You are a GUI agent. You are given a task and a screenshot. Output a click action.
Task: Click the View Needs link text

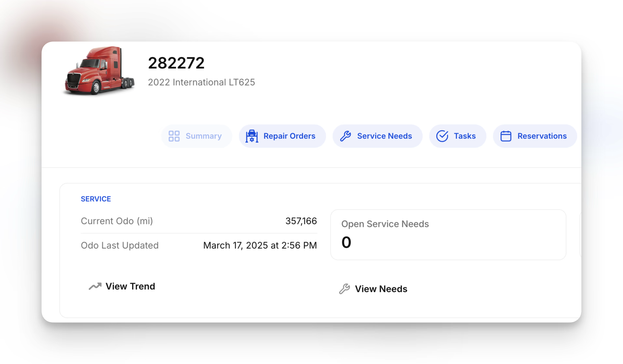tap(381, 289)
